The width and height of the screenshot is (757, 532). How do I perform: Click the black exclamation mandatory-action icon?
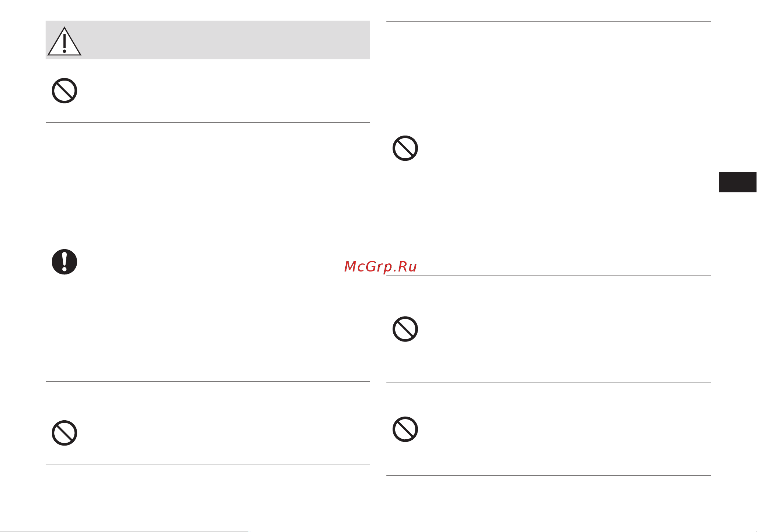click(x=64, y=262)
